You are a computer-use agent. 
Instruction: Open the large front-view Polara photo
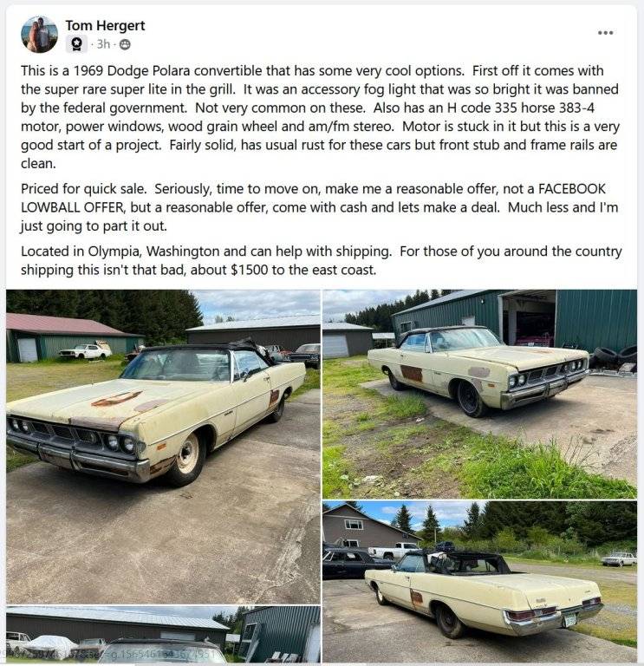pyautogui.click(x=163, y=447)
